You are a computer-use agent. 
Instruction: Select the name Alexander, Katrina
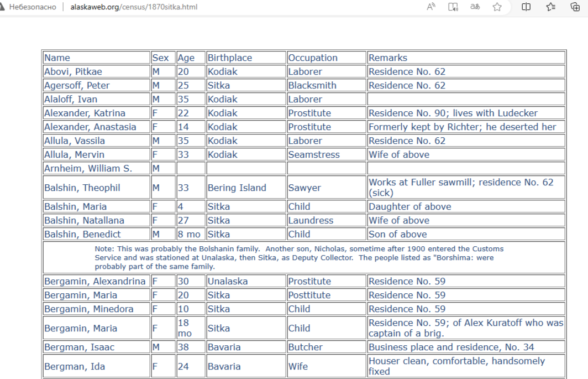(85, 113)
